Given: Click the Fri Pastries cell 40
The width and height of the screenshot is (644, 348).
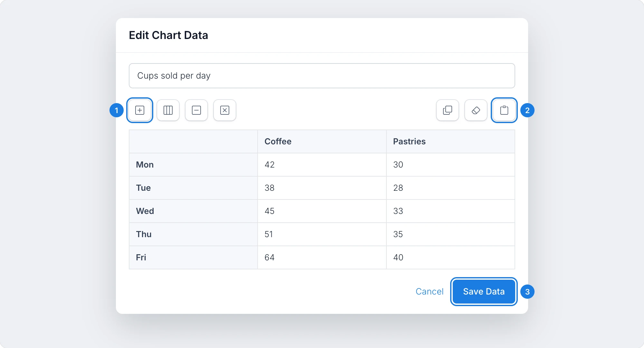Looking at the screenshot, I should [450, 257].
